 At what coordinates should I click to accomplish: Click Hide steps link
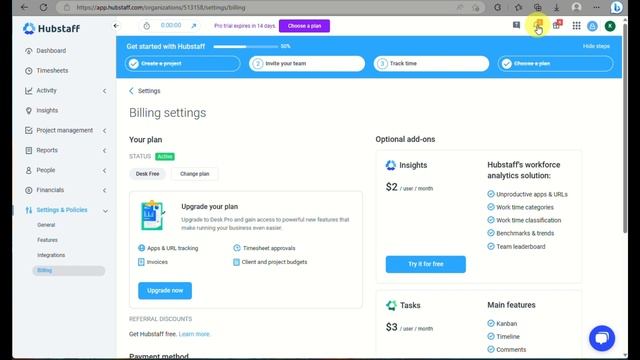click(x=596, y=46)
